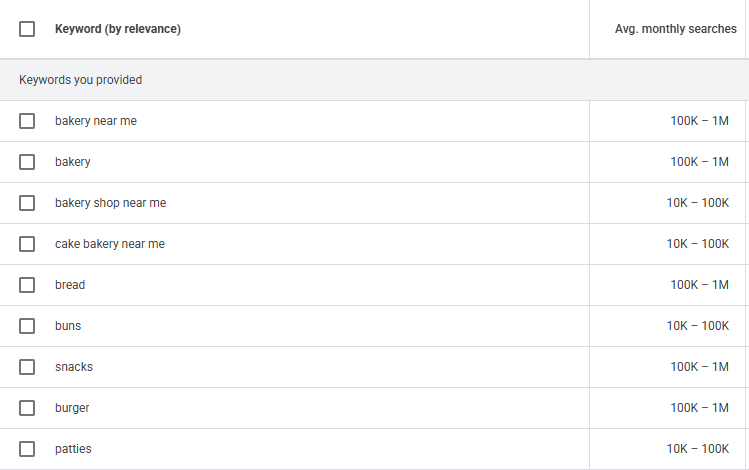Image resolution: width=749 pixels, height=470 pixels.
Task: Click the "bakery near me" keyword text
Action: [x=96, y=121]
